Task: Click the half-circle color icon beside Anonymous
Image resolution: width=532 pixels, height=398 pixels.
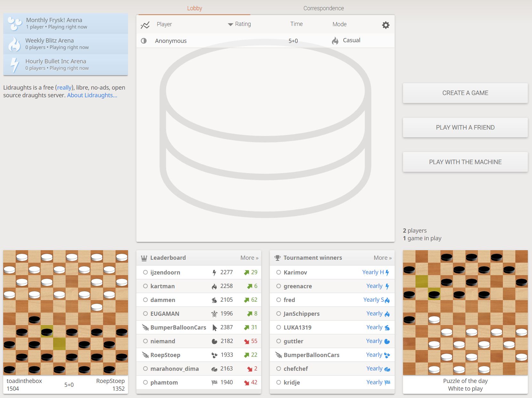Action: (144, 41)
